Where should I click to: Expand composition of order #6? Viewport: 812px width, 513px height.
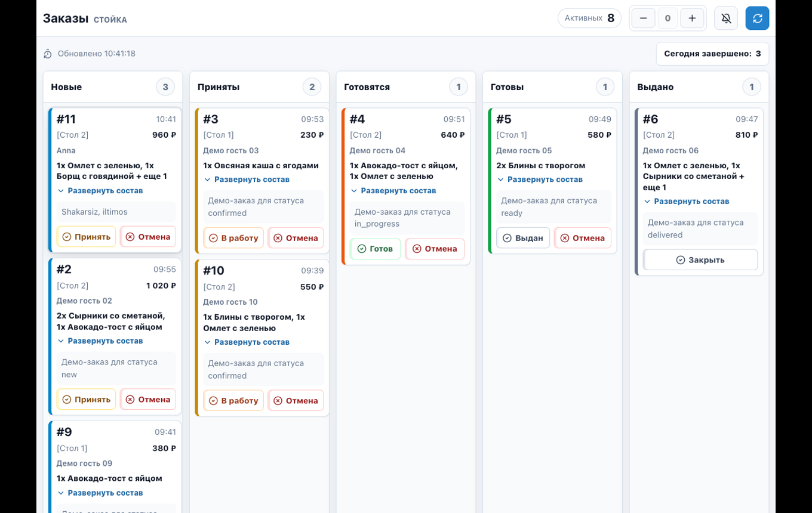pyautogui.click(x=686, y=202)
